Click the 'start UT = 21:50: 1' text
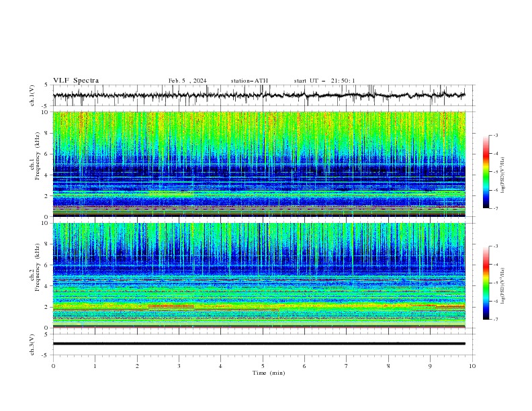 [324, 81]
